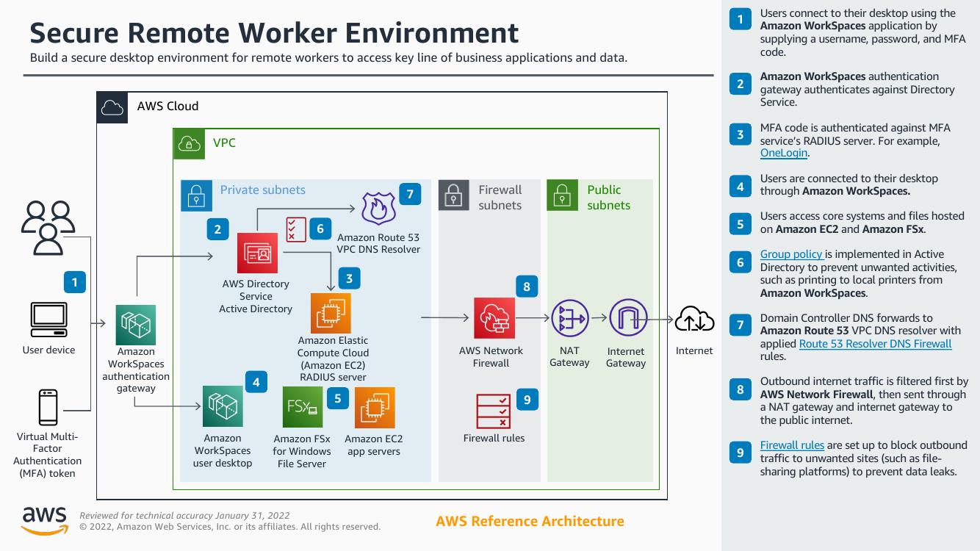Screen dimensions: 980x551
Task: Click the VPC label text
Action: (x=224, y=143)
